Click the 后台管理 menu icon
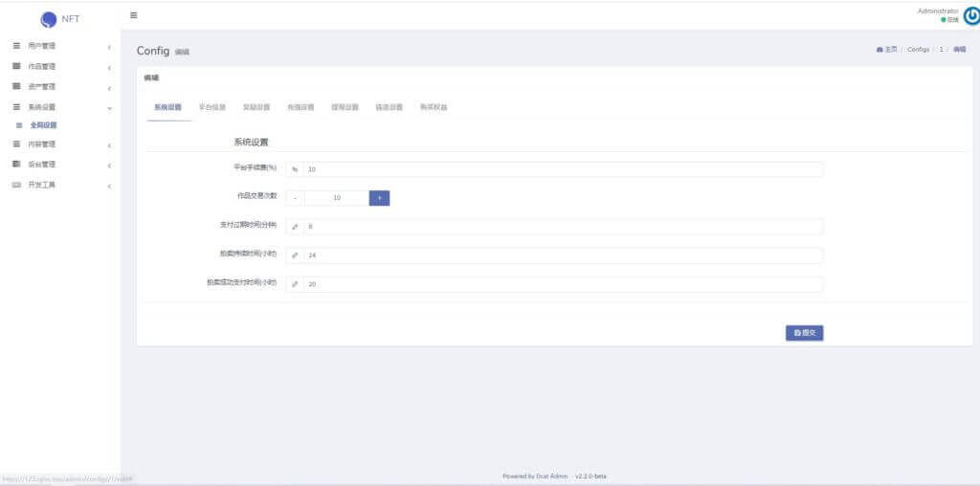980x486 pixels. [x=17, y=165]
